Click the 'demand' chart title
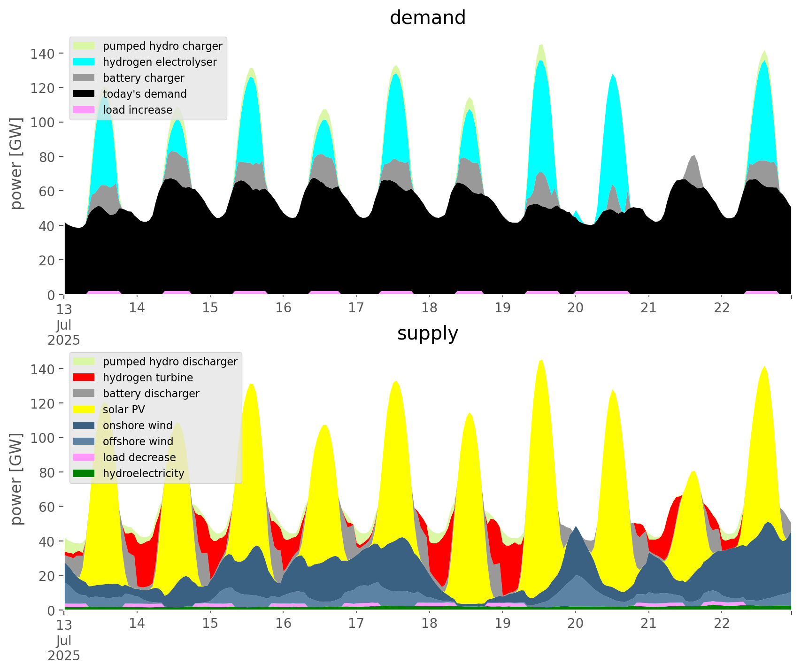This screenshot has height=672, width=801. [x=427, y=18]
